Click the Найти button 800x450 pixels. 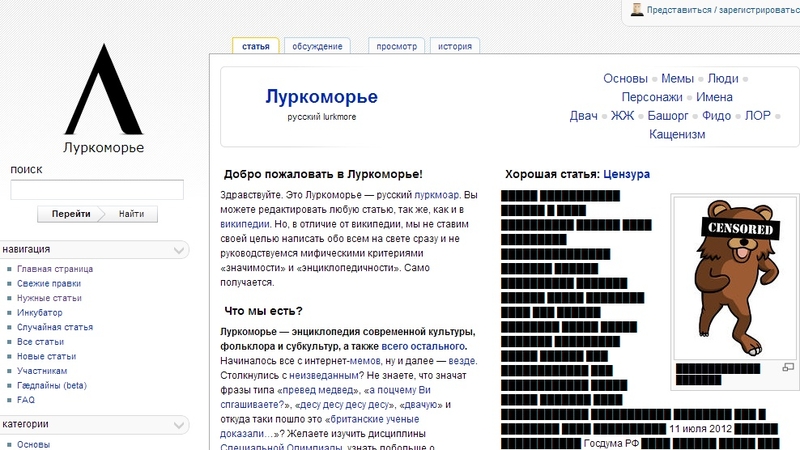point(132,214)
